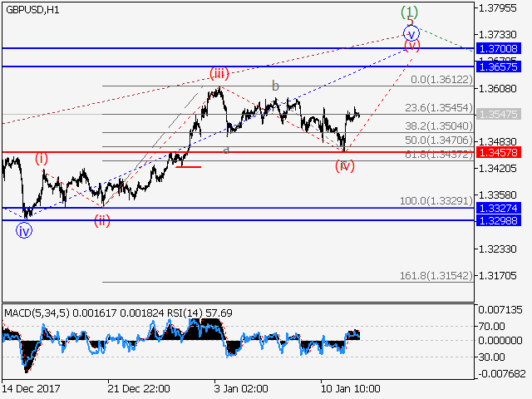
Task: Click the red wave (iii) label
Action: click(219, 74)
